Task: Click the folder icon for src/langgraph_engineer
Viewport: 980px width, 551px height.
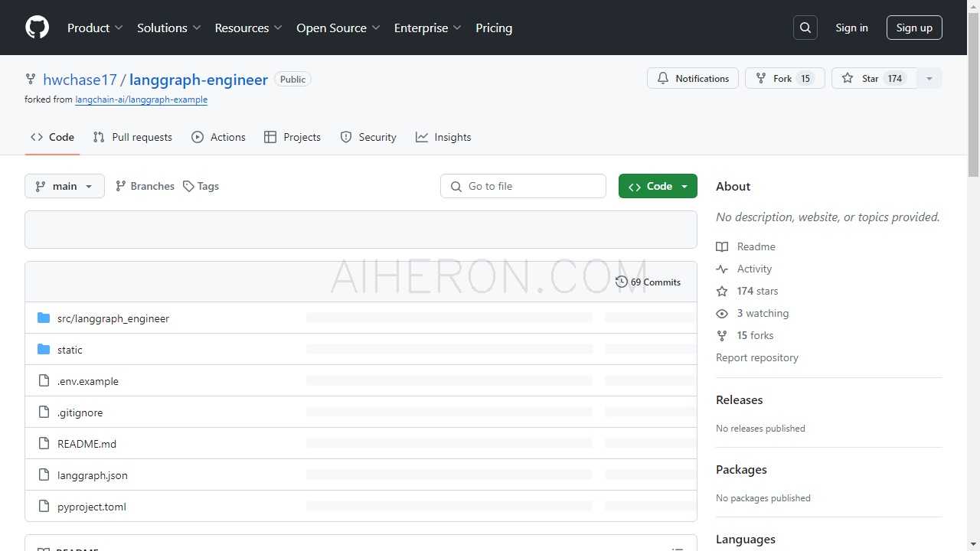Action: click(x=44, y=318)
